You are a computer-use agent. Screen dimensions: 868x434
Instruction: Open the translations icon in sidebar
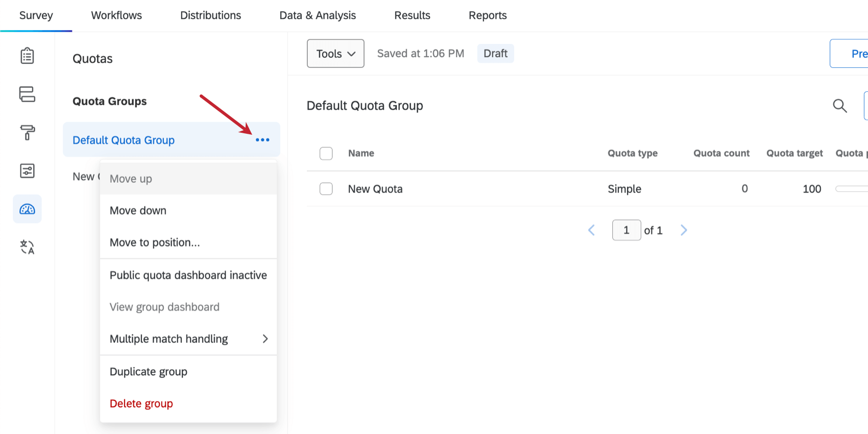pos(27,247)
